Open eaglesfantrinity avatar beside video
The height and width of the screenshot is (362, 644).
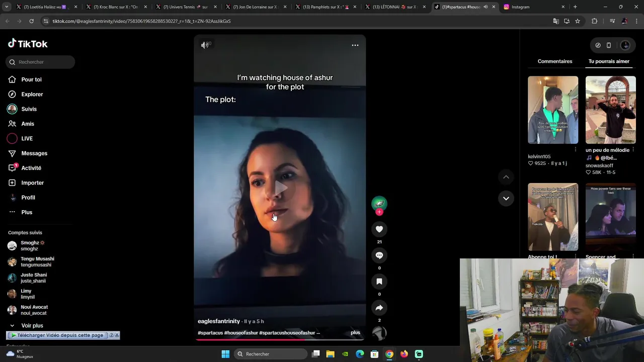(379, 203)
